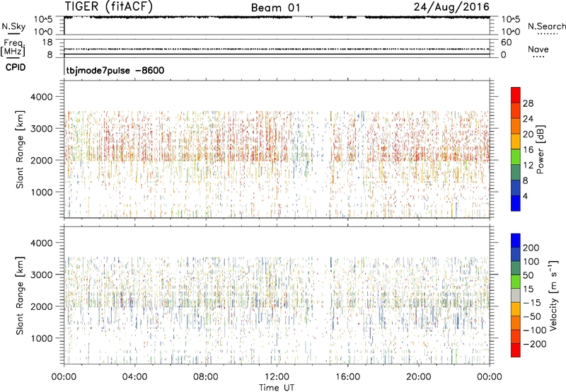Click the bright blue segment of Power color bar
Screen dimensions: 566x392
516,203
